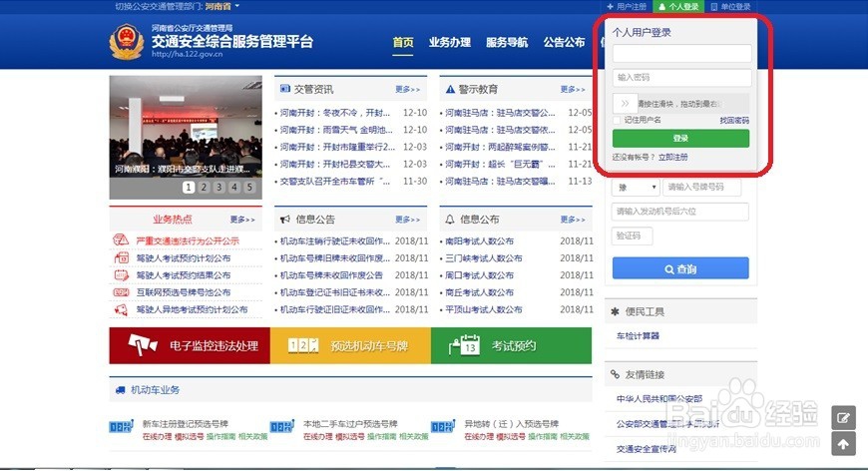Expand 警示教育 with 更多>>
The height and width of the screenshot is (471, 868).
(x=573, y=89)
